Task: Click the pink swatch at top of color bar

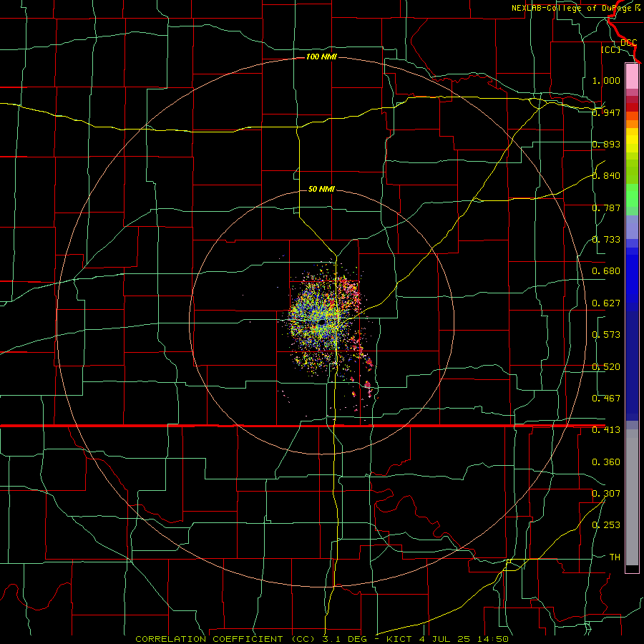Action: click(x=632, y=76)
